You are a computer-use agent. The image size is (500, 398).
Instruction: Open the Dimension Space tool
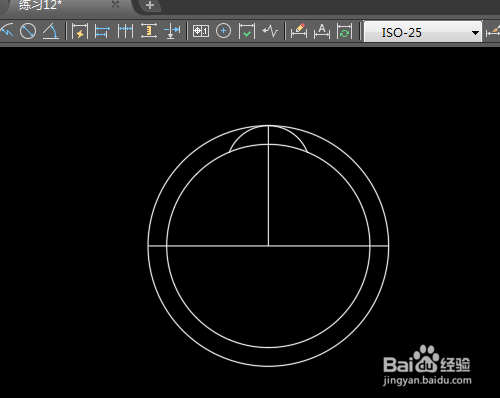point(149,32)
